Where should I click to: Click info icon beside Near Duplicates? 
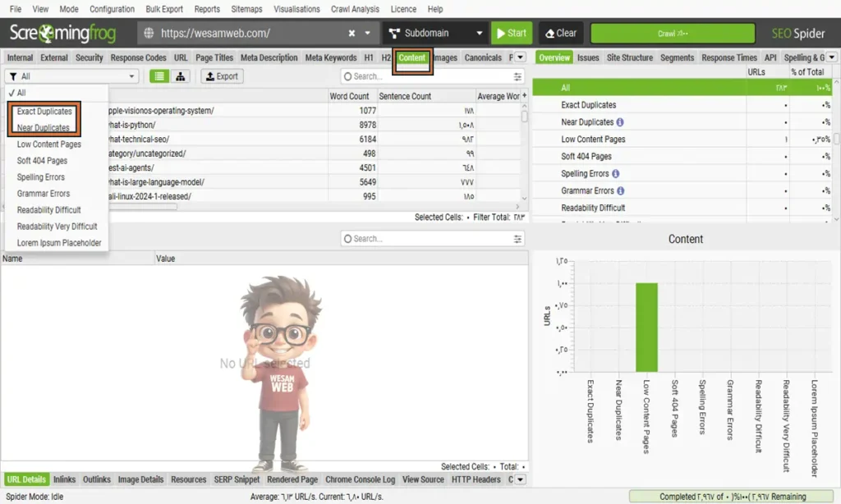point(620,122)
